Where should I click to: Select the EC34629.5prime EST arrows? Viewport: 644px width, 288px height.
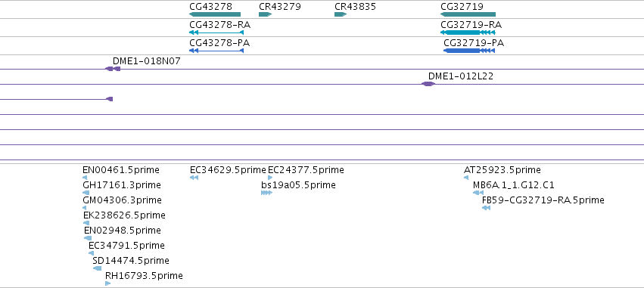click(194, 178)
